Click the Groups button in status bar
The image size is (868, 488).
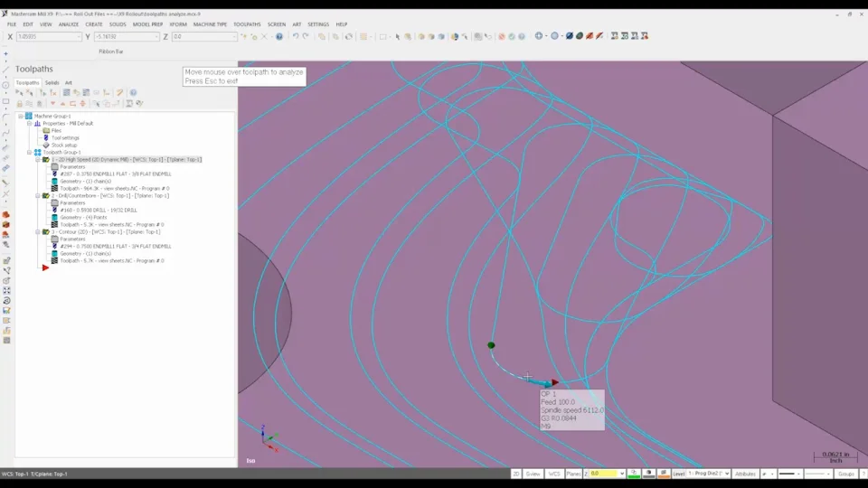pyautogui.click(x=845, y=474)
